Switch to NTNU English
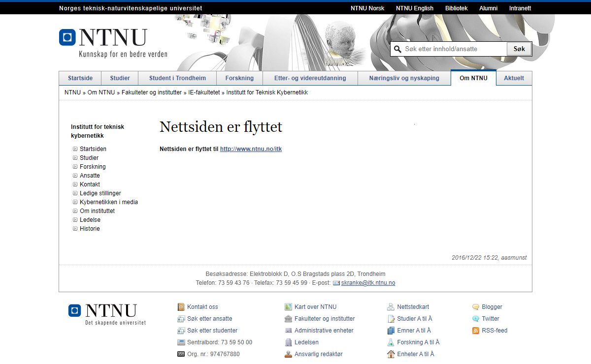 point(415,8)
